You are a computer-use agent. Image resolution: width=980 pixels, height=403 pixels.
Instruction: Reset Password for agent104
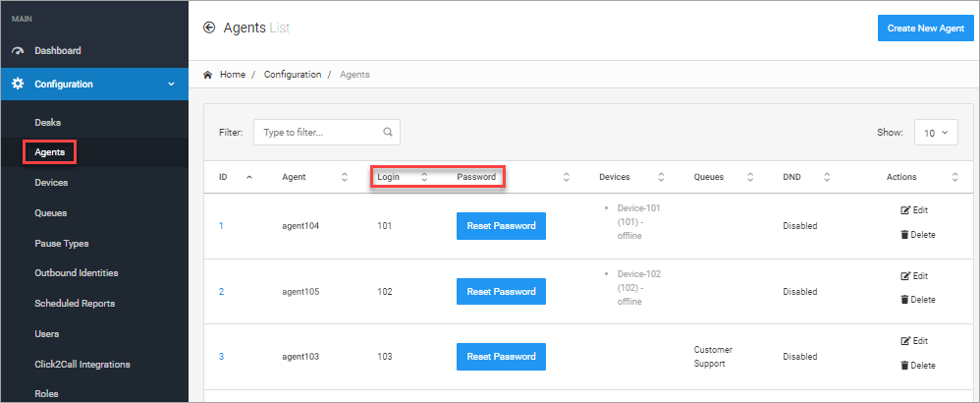click(501, 226)
